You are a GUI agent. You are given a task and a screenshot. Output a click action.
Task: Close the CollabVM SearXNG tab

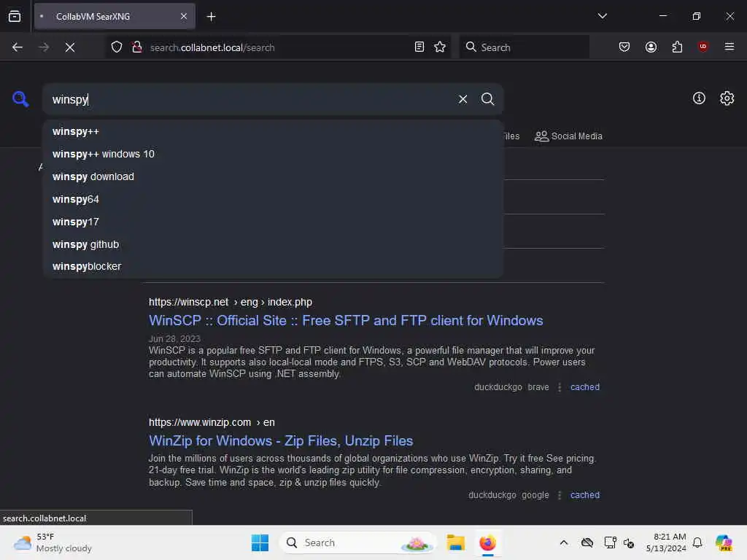[184, 16]
